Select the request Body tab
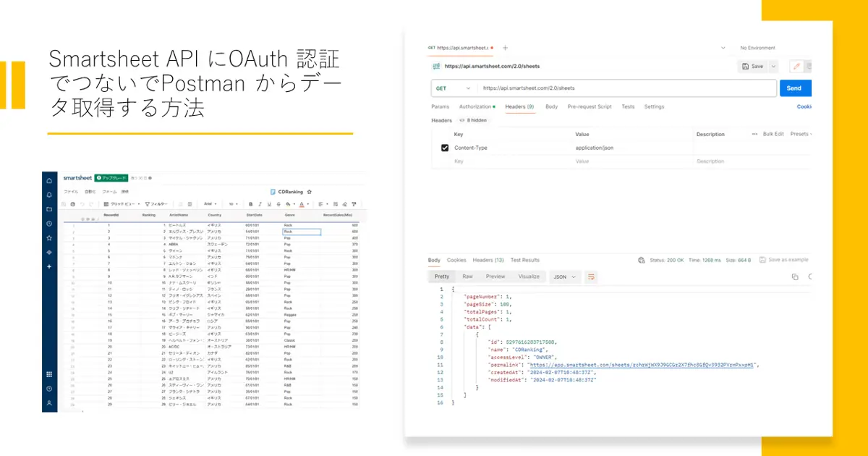Image resolution: width=868 pixels, height=456 pixels. click(551, 106)
